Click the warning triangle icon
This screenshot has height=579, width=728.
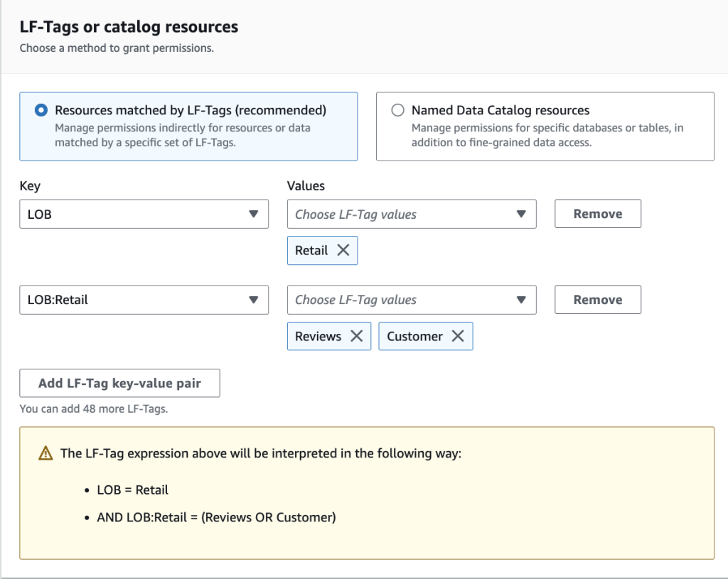click(45, 453)
